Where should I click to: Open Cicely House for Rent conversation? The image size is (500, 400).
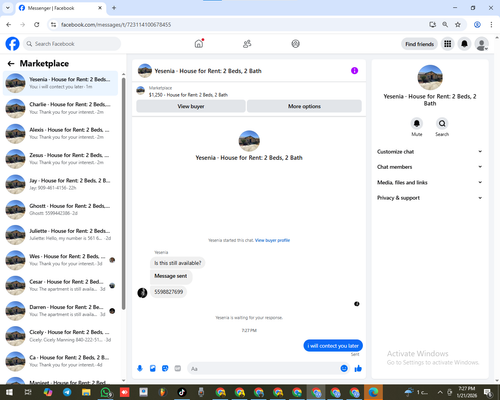tap(60, 336)
